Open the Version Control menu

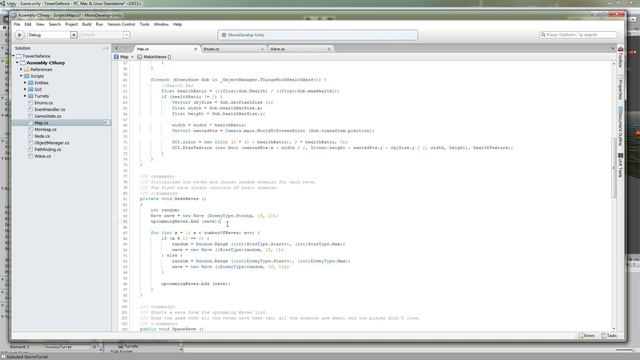point(121,24)
